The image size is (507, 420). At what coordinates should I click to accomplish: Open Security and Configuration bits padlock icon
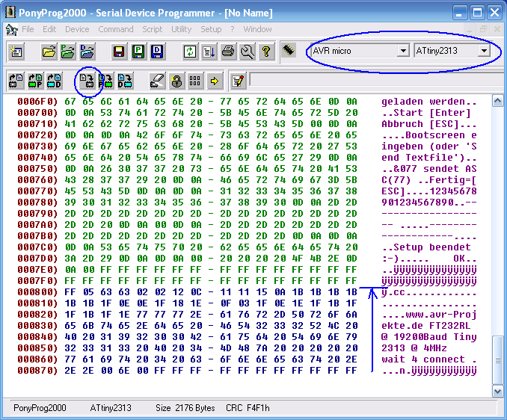pyautogui.click(x=176, y=81)
